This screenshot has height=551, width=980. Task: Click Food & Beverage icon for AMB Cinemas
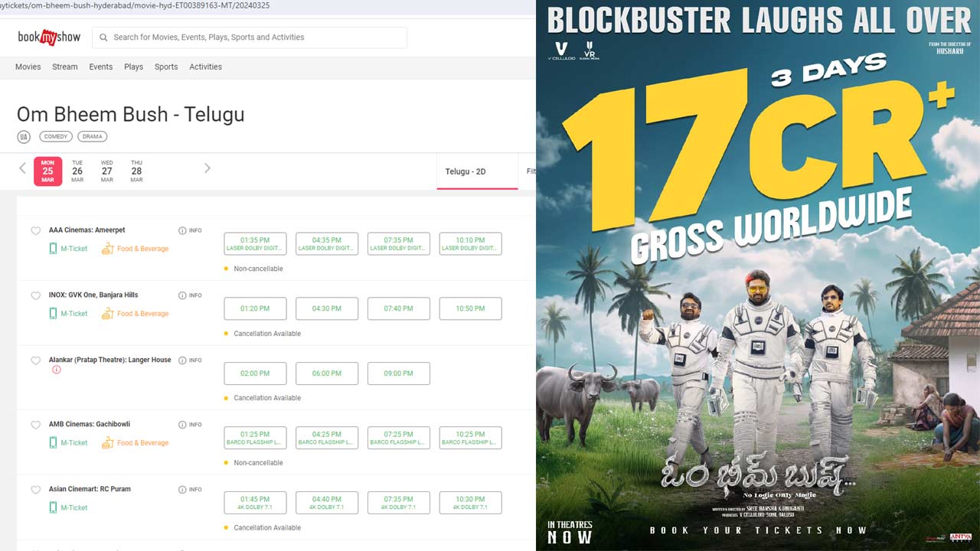(x=107, y=443)
